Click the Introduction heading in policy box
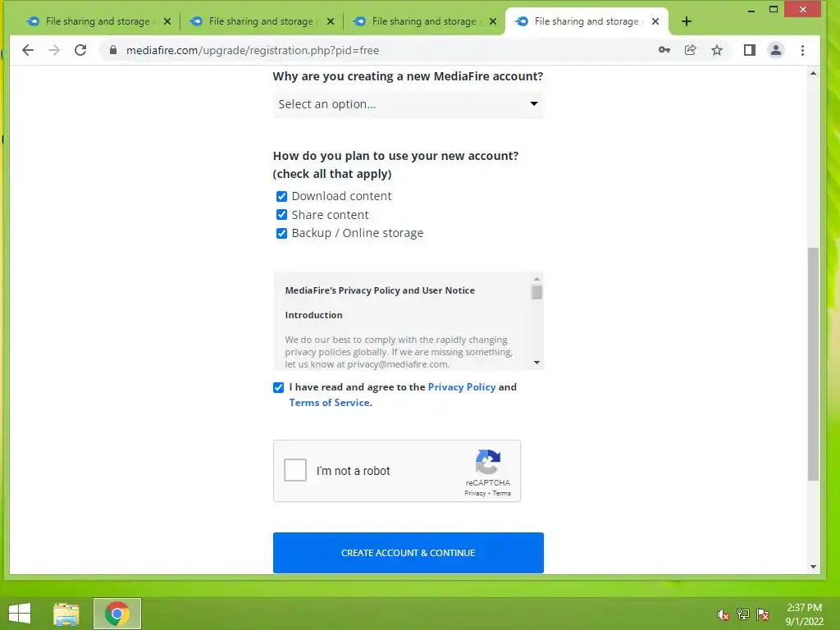This screenshot has width=840, height=630. click(313, 315)
